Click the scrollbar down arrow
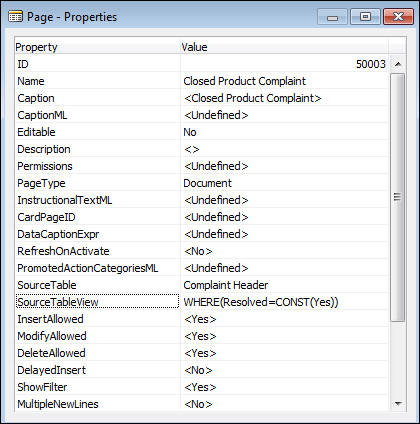The image size is (420, 424). click(398, 404)
